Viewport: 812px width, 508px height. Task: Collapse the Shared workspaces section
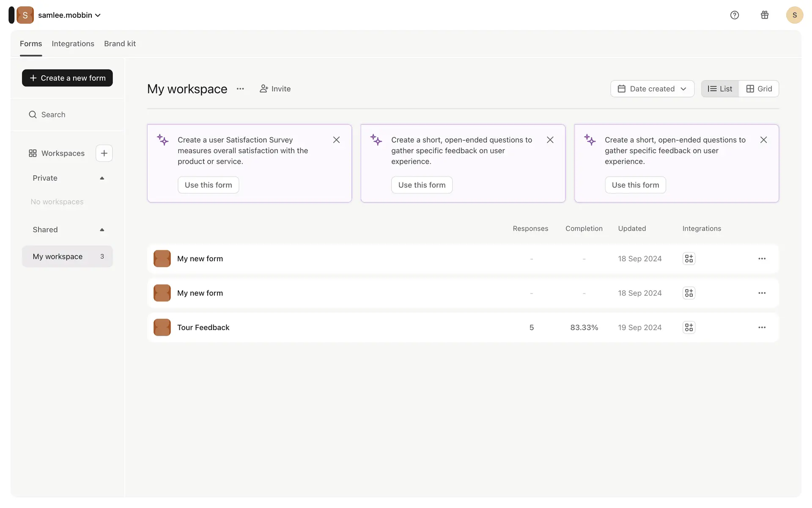pyautogui.click(x=102, y=230)
